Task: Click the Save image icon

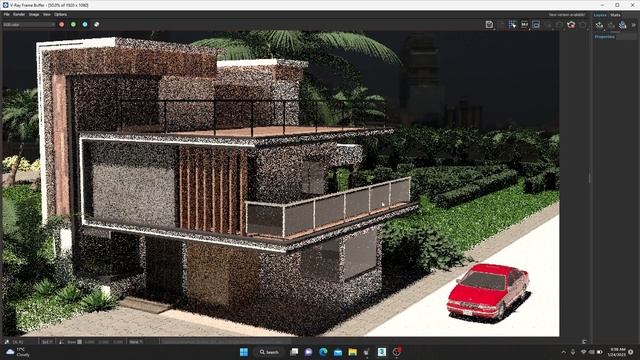Action: [x=489, y=25]
